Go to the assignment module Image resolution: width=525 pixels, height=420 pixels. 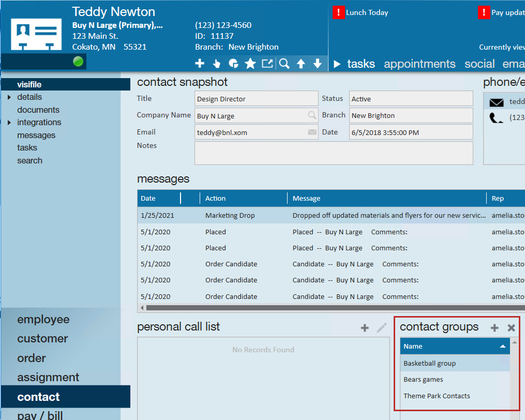(48, 378)
